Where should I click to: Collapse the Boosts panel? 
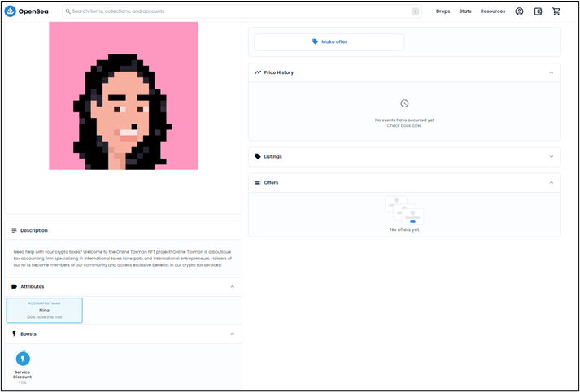click(232, 333)
